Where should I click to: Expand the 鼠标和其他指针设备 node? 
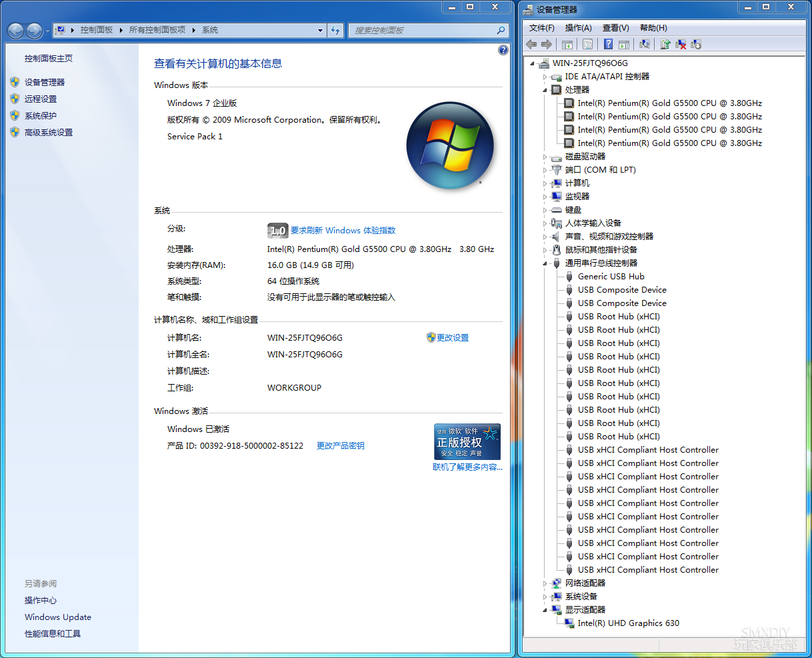tap(545, 250)
